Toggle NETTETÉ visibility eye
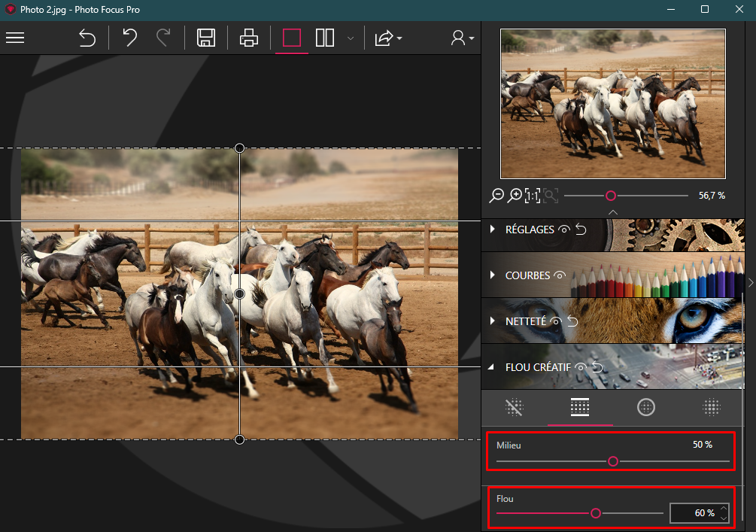 pyautogui.click(x=555, y=321)
